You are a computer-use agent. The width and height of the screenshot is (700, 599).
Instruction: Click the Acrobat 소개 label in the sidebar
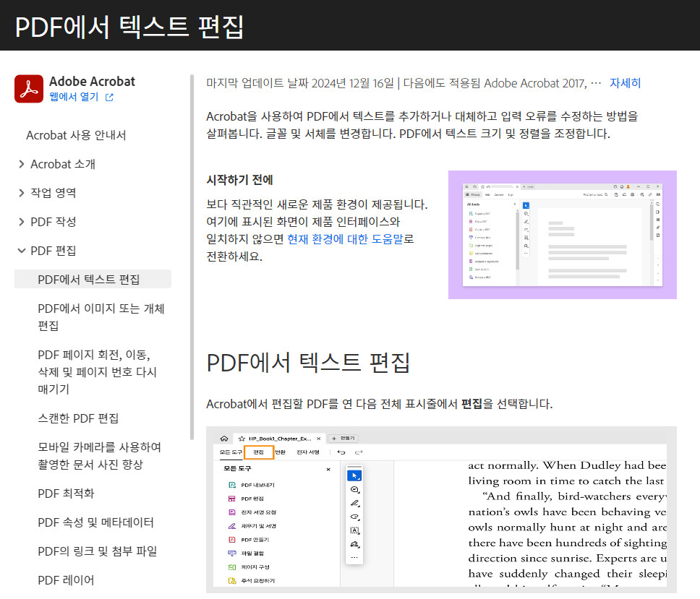point(63,164)
